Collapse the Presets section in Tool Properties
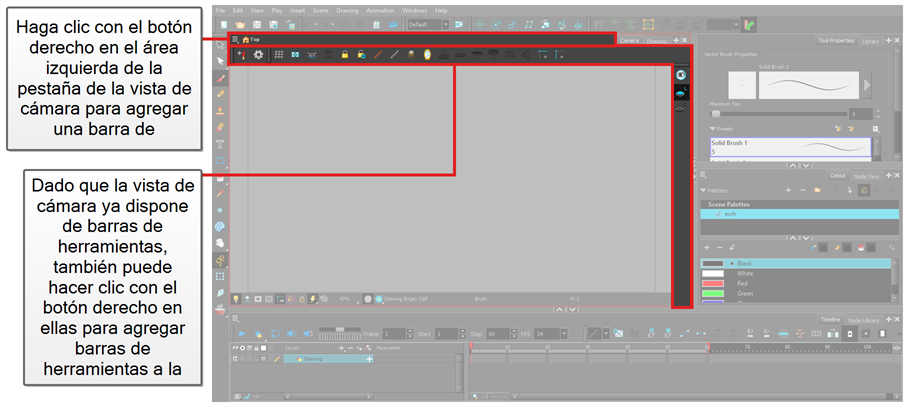The image size is (908, 407). click(713, 128)
